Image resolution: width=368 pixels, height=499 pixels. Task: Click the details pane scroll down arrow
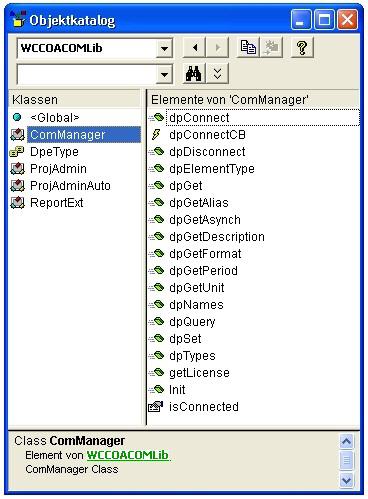pos(346,481)
